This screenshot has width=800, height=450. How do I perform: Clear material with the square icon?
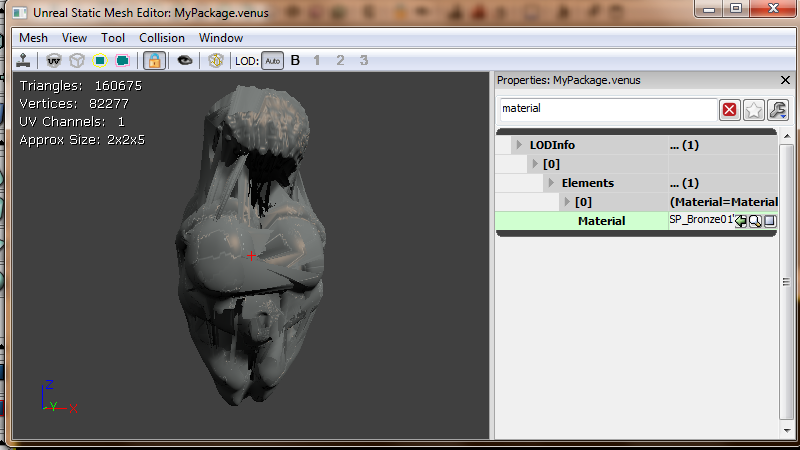(x=770, y=221)
